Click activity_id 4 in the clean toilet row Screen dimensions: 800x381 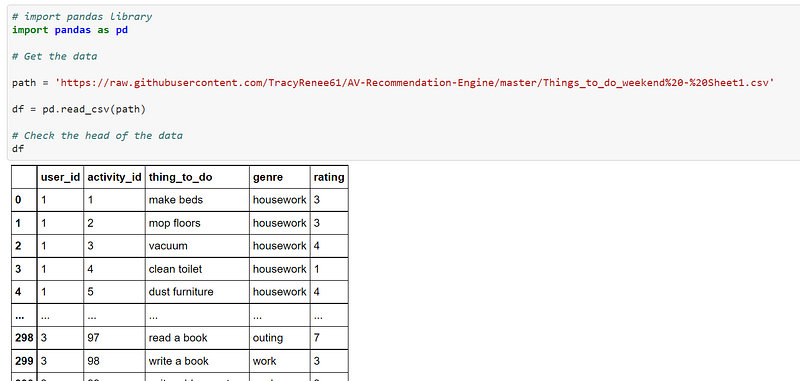pyautogui.click(x=114, y=269)
